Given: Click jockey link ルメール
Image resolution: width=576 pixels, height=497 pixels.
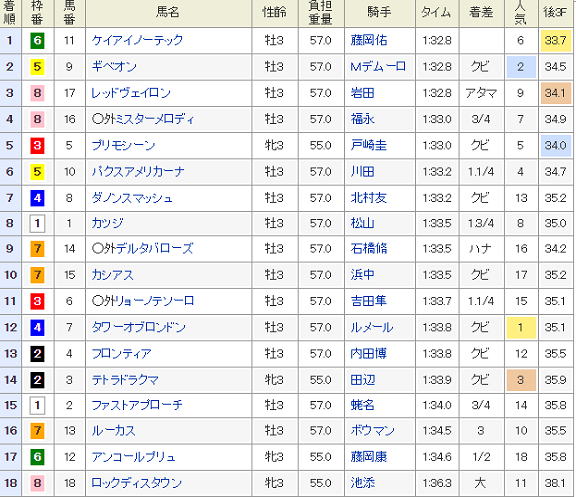Looking at the screenshot, I should click(371, 327).
